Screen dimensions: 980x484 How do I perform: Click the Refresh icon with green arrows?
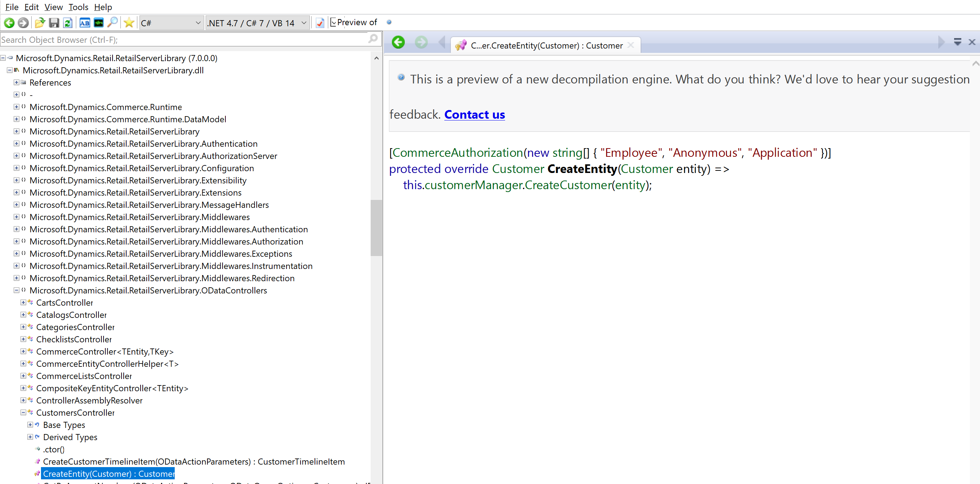click(x=68, y=23)
